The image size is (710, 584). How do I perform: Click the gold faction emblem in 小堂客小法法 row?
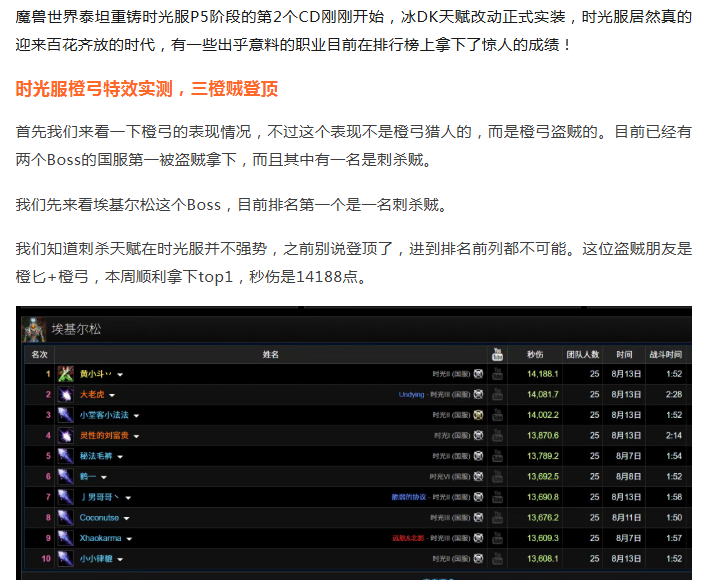click(x=478, y=415)
